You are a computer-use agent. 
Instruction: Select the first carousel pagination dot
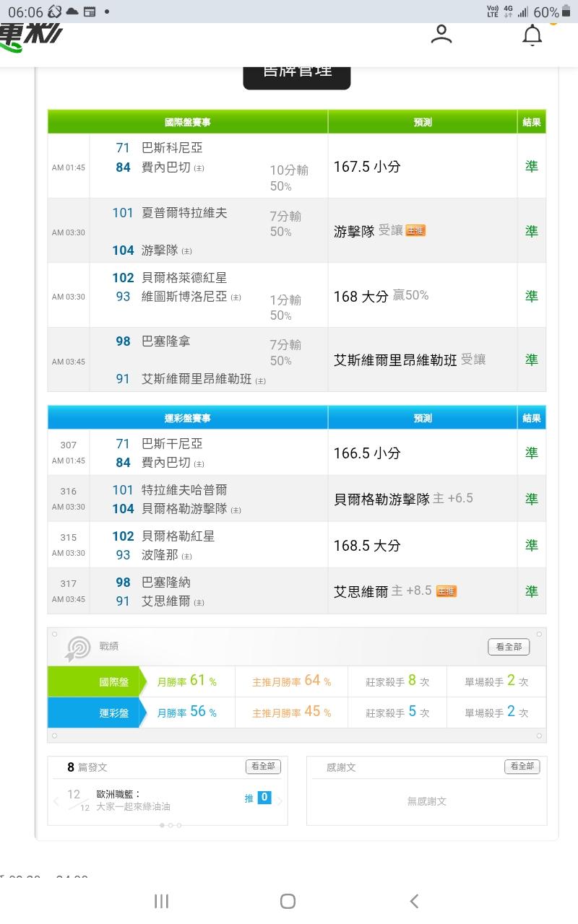coord(161,825)
